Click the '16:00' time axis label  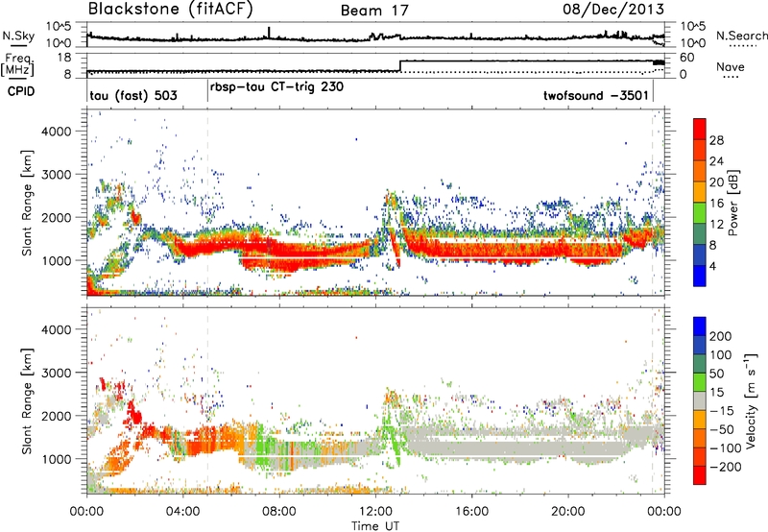tap(471, 512)
